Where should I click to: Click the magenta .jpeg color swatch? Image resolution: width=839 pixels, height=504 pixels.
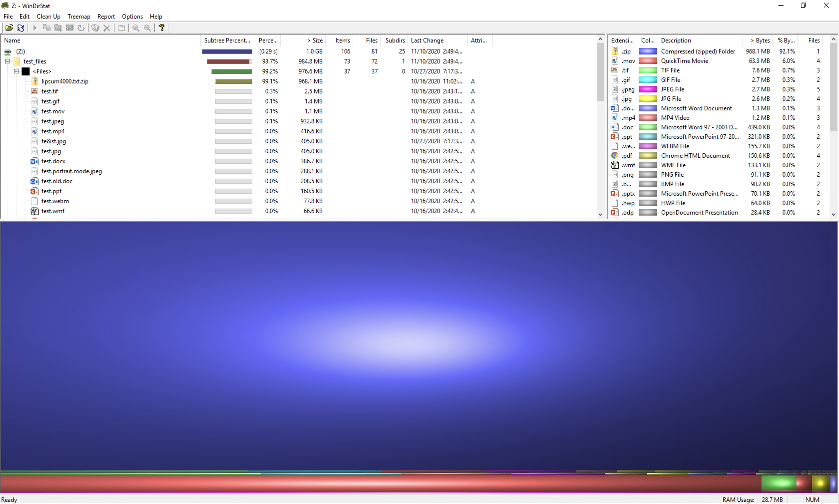pyautogui.click(x=648, y=90)
